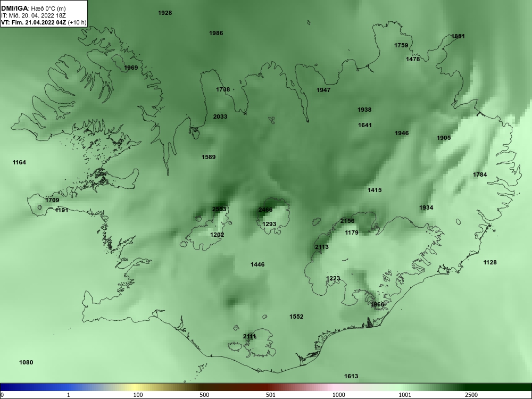Select the 1966 height value
Screen dimensions: 532x399
377,304
